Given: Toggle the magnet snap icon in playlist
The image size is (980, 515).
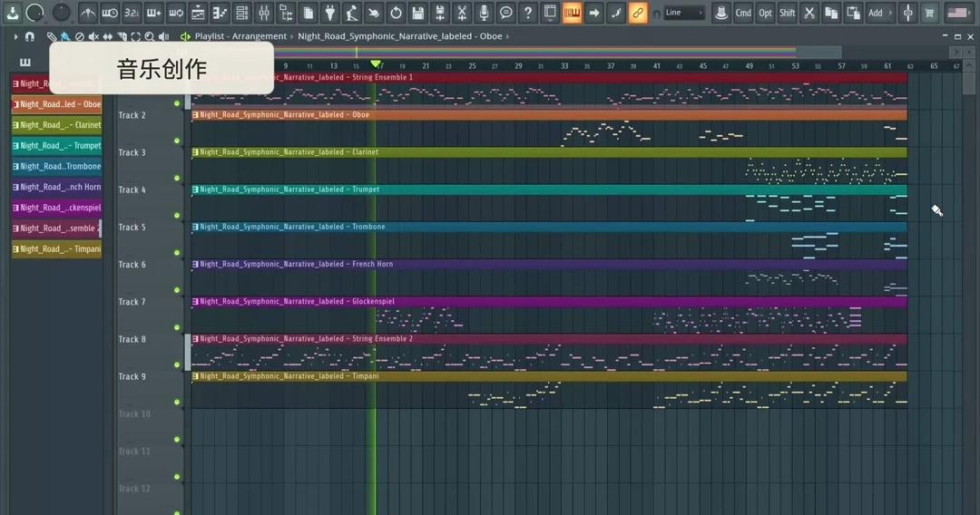Looking at the screenshot, I should [29, 37].
